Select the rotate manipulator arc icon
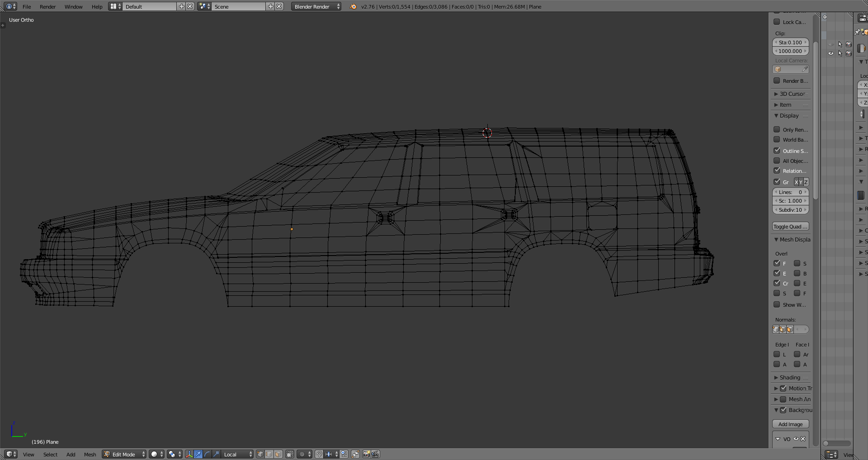 click(207, 454)
